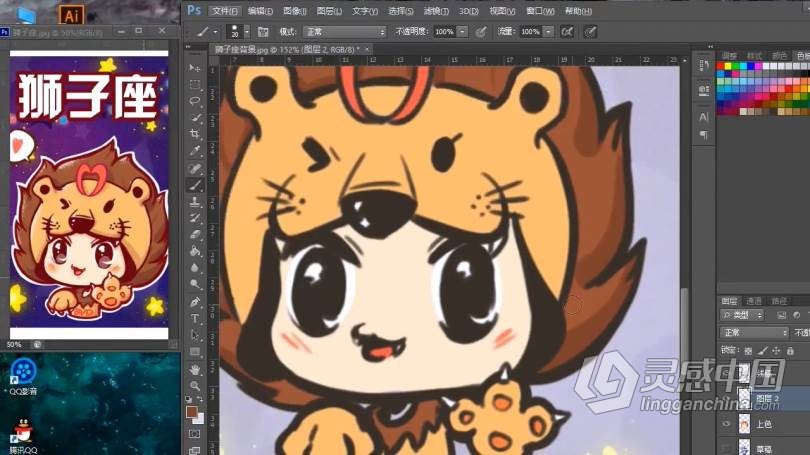The width and height of the screenshot is (810, 455).
Task: Select the Rectangular Marquee tool
Action: point(195,85)
